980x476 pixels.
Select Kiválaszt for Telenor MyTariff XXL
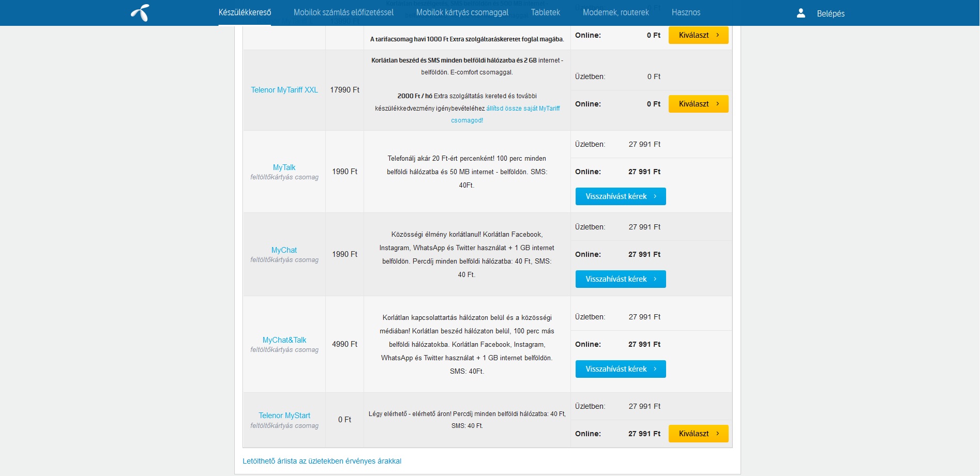click(x=698, y=104)
